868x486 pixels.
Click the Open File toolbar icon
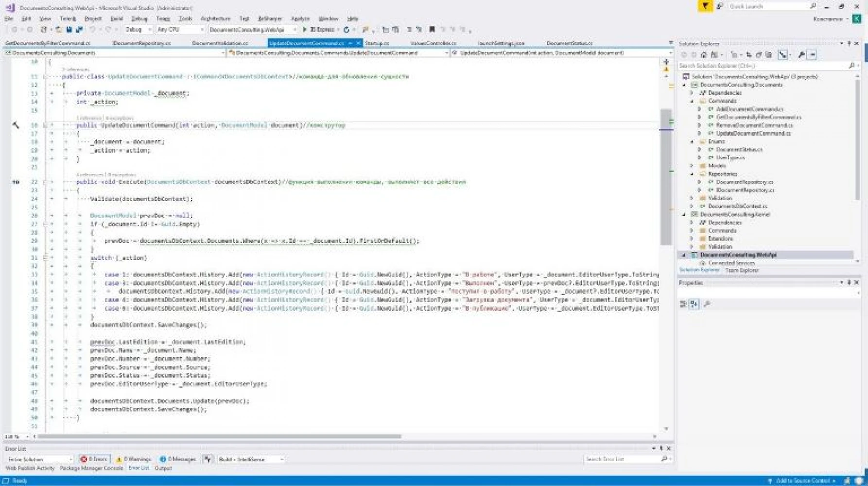click(58, 30)
